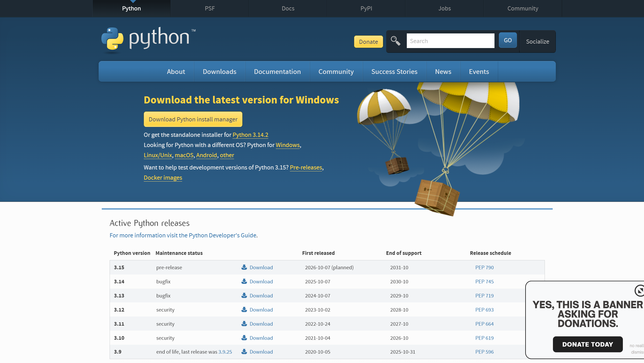Click the magnifying glass search icon

[395, 41]
